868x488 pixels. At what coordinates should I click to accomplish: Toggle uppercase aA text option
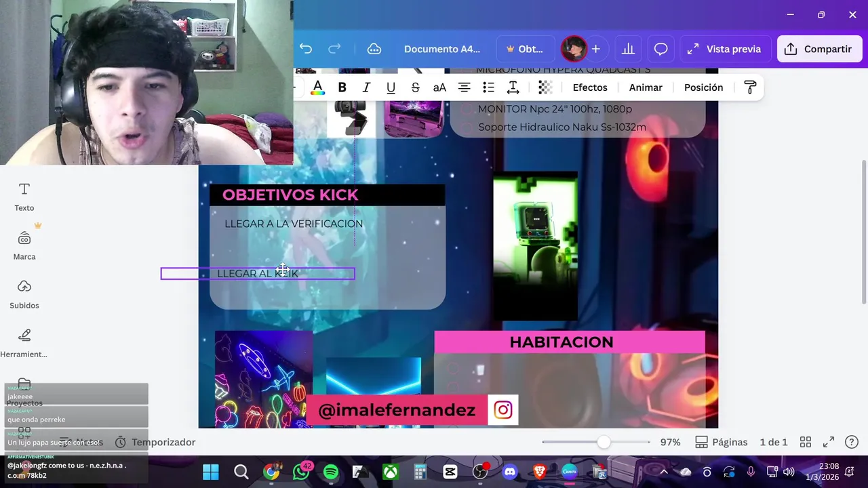[x=439, y=87]
